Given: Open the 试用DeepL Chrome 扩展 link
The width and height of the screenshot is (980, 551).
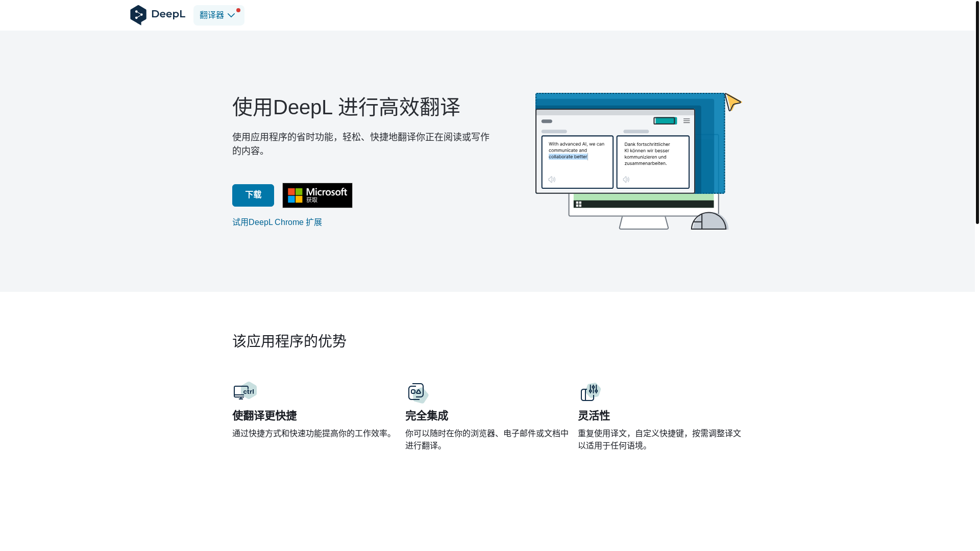Looking at the screenshot, I should click(x=277, y=222).
